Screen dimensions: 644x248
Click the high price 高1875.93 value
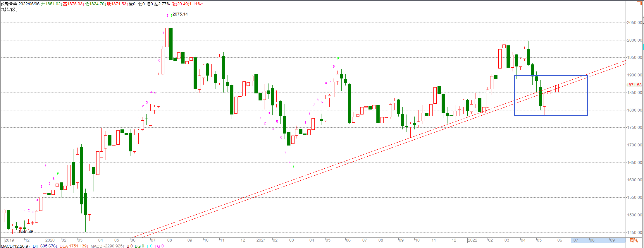pos(74,4)
